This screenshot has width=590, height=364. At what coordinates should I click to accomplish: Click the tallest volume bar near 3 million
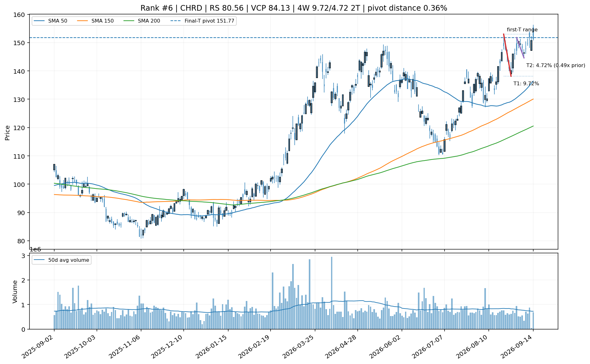tap(332, 293)
